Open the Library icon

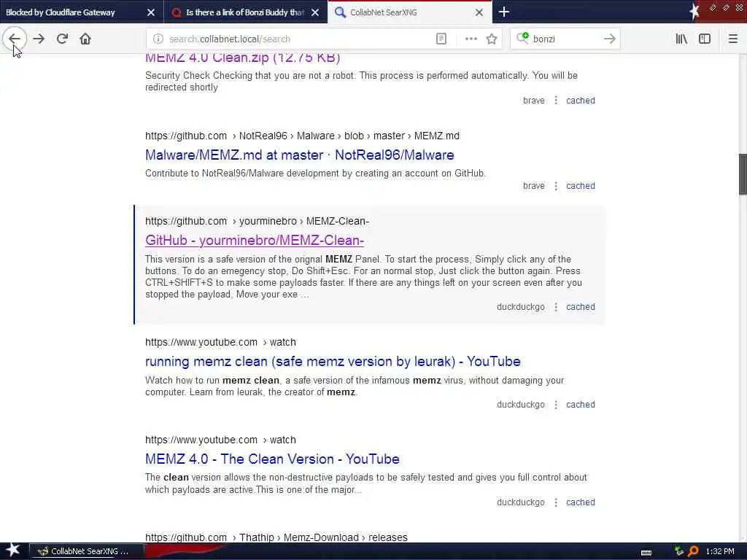tap(681, 39)
